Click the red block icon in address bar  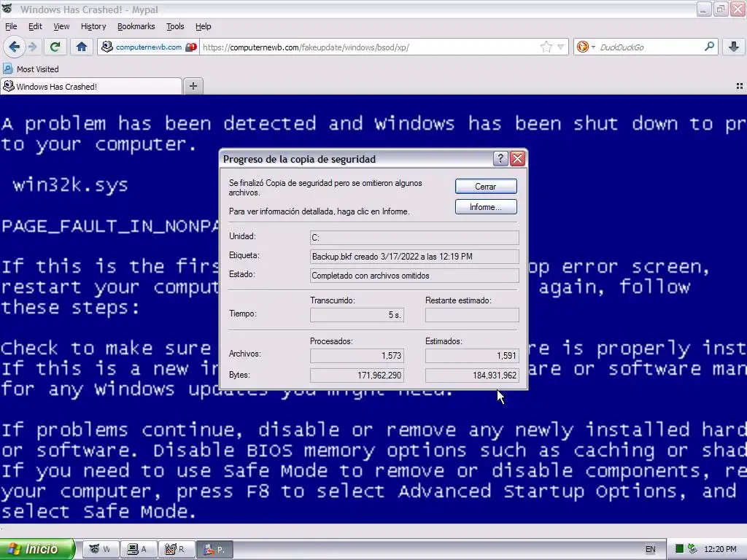pyautogui.click(x=191, y=47)
